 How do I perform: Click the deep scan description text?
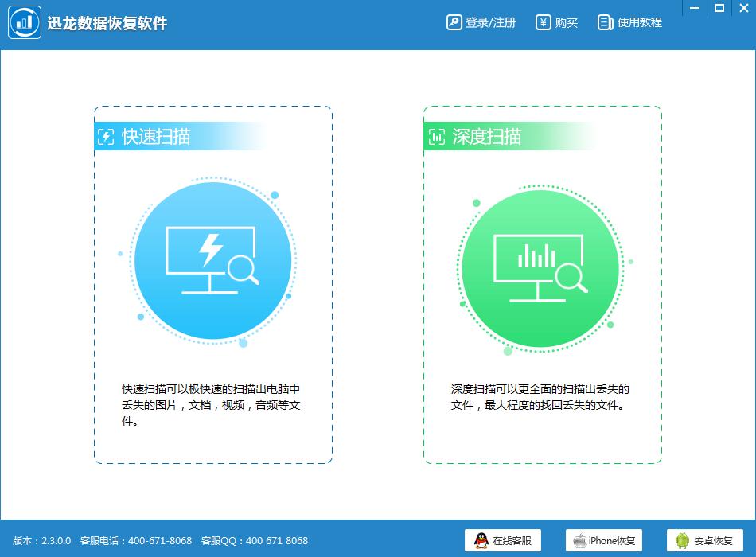tap(540, 397)
